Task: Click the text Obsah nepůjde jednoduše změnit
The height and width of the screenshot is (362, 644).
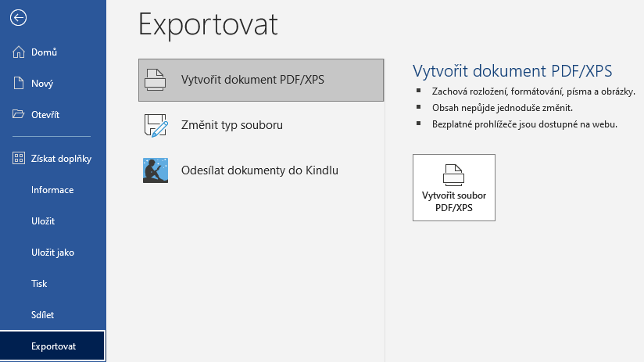Action: [503, 108]
